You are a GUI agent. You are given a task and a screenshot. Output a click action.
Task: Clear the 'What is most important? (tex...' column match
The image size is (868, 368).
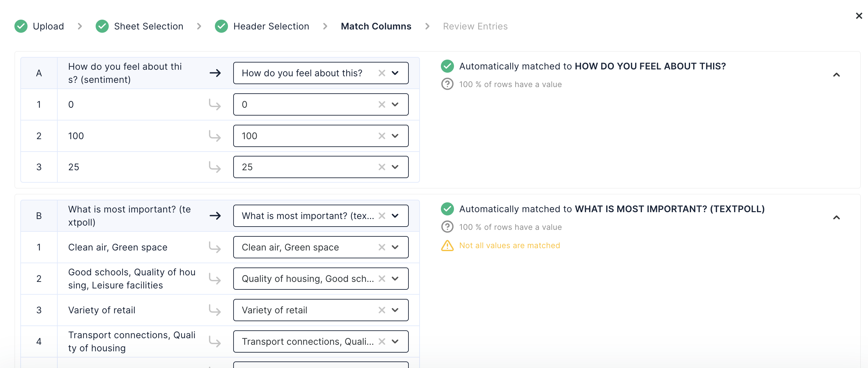(x=382, y=216)
